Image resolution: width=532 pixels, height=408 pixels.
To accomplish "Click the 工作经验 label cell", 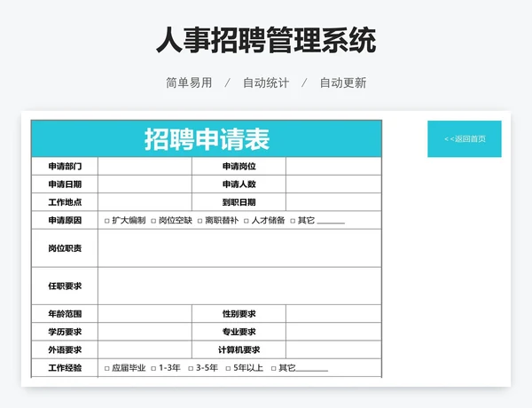I will [x=65, y=367].
